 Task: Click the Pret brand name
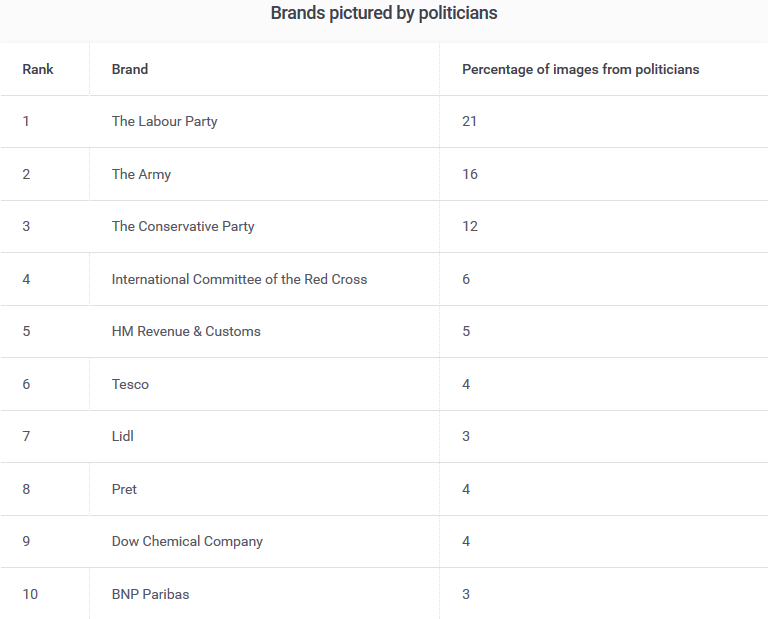coord(124,489)
